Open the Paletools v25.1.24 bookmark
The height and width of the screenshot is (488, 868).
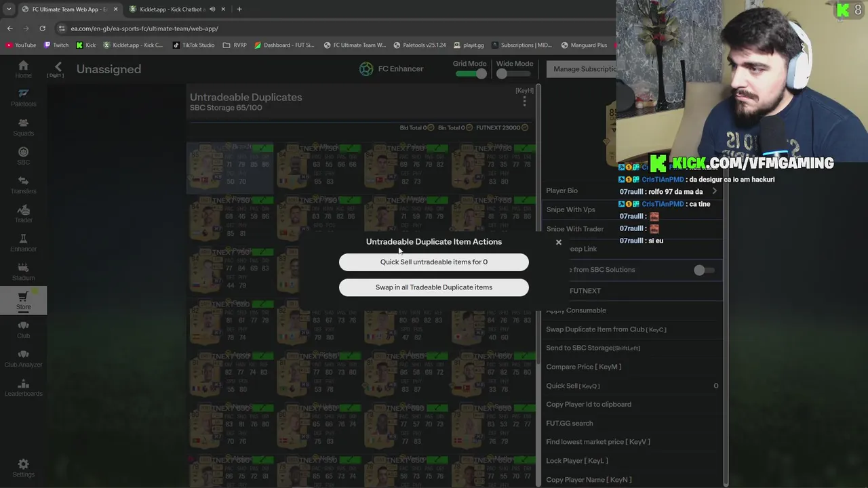click(419, 45)
